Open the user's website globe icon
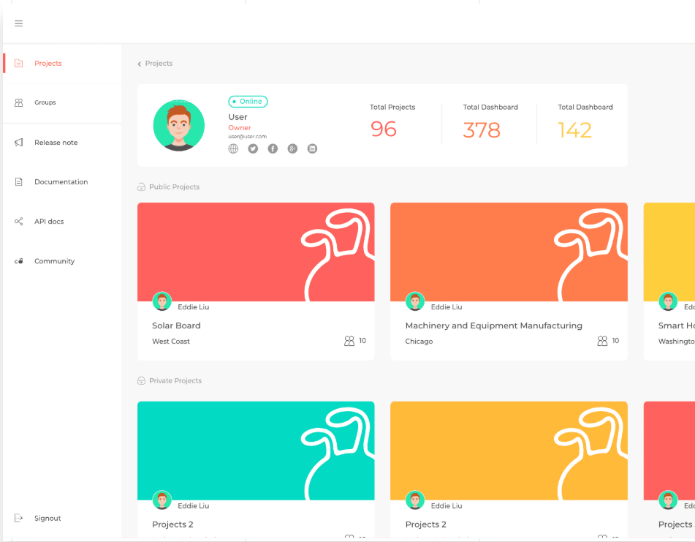The image size is (695, 542). coord(233,148)
